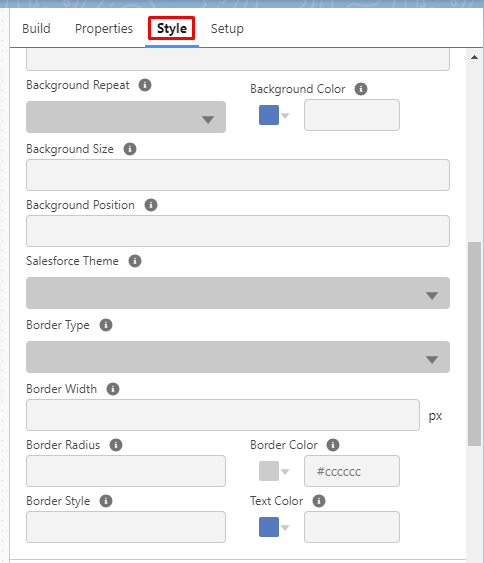This screenshot has height=563, width=484.
Task: Click info icon beside Border Type
Action: click(106, 325)
